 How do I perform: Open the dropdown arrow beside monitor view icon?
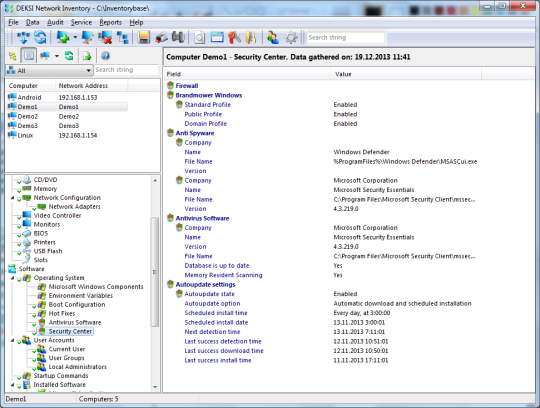coord(57,56)
